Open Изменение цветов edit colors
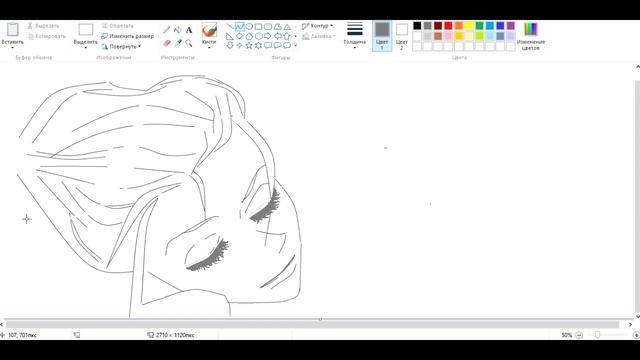The image size is (640, 360). 531,36
